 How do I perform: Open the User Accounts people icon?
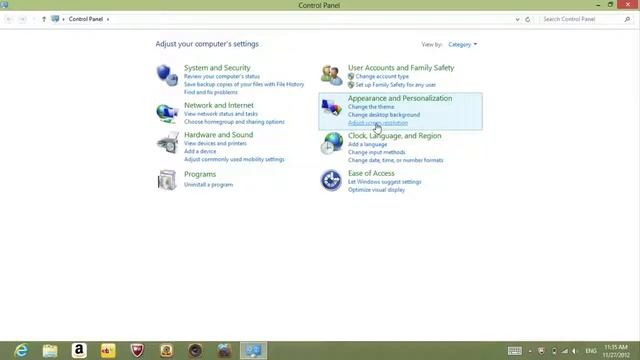[x=331, y=75]
